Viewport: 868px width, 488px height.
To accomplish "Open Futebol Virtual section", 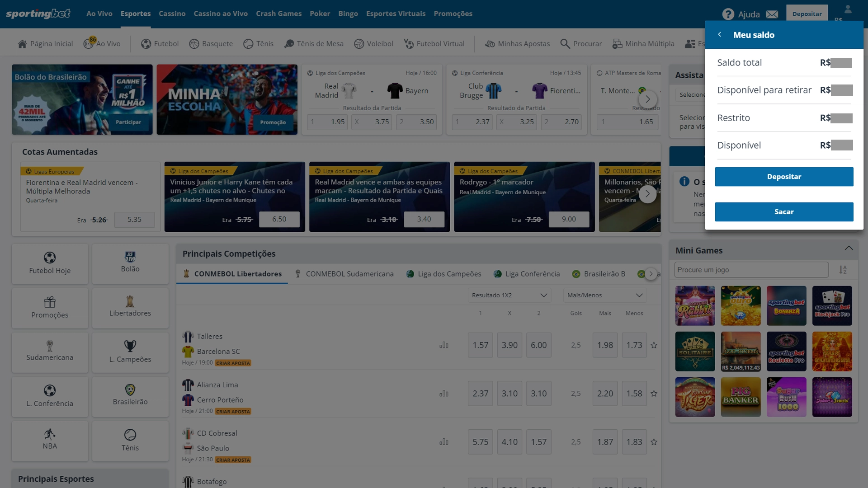I will coord(434,44).
